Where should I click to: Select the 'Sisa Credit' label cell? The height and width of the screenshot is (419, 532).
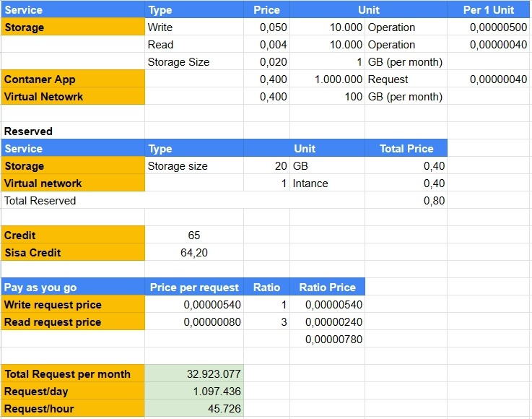(x=73, y=252)
